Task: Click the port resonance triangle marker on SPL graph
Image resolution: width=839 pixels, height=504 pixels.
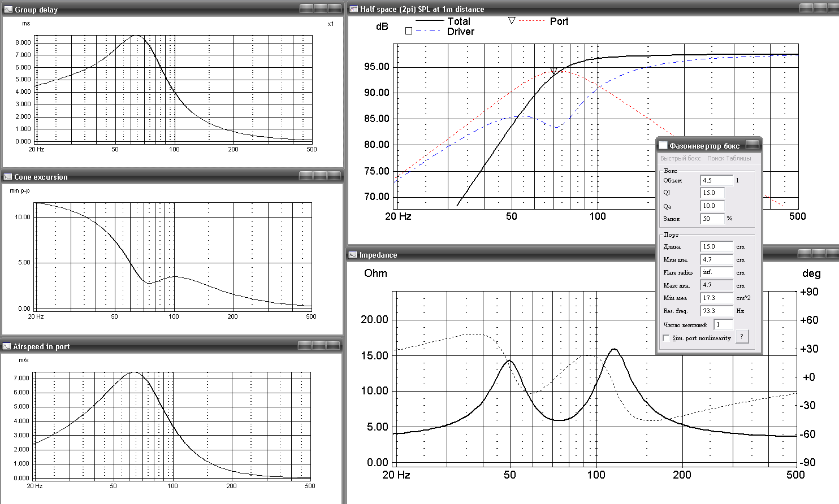Action: point(553,71)
